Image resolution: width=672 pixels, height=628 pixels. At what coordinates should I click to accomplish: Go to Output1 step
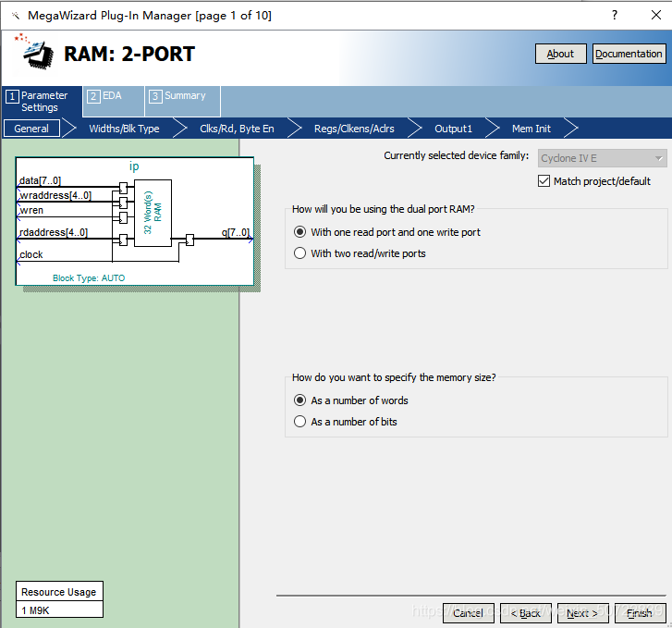pos(453,129)
